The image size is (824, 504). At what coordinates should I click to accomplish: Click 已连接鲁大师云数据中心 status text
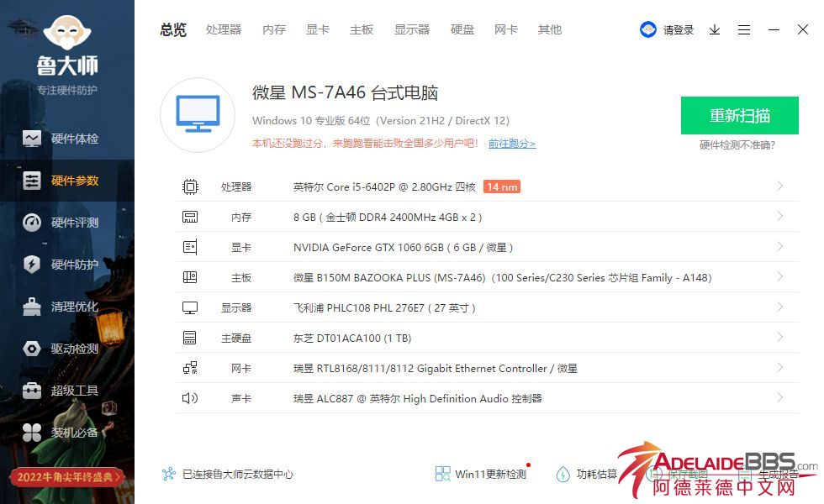(237, 474)
